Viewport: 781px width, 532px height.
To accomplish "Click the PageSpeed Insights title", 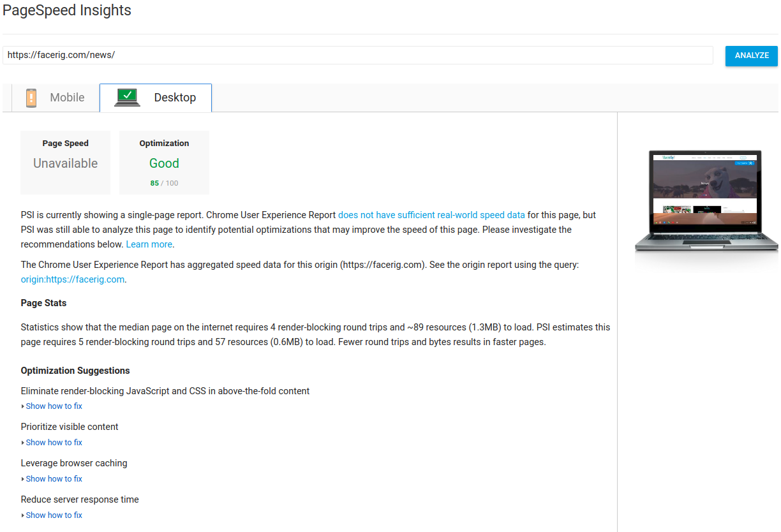I will click(x=67, y=11).
